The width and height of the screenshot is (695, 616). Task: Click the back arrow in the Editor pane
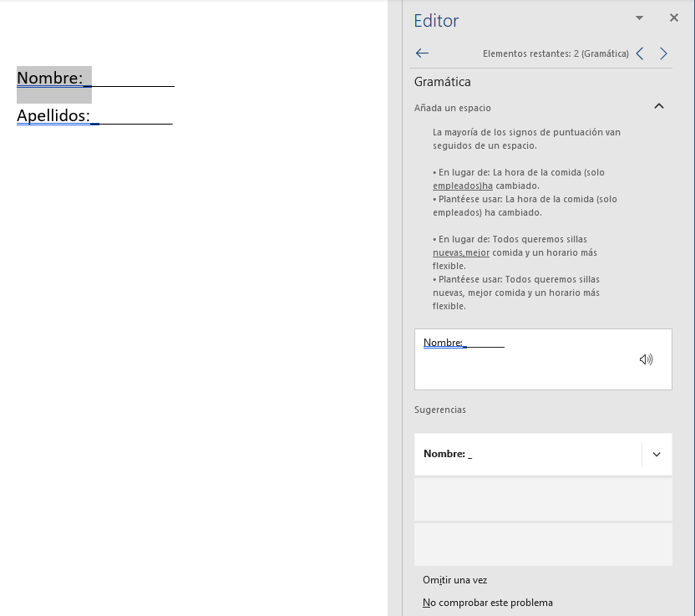[422, 53]
